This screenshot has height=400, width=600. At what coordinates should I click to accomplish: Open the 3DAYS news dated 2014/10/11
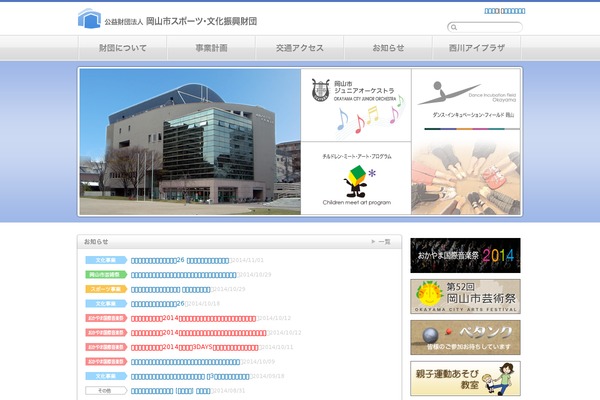(x=194, y=348)
